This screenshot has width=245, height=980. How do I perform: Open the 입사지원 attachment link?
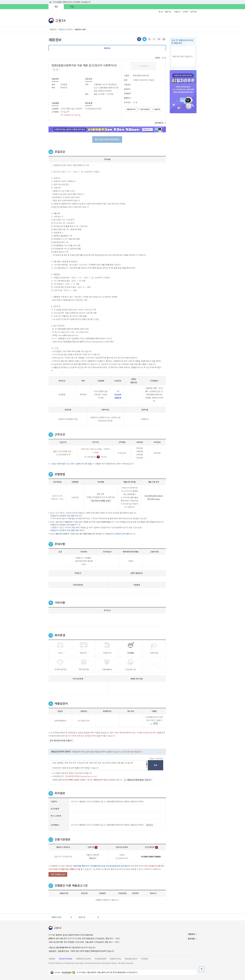(118, 396)
